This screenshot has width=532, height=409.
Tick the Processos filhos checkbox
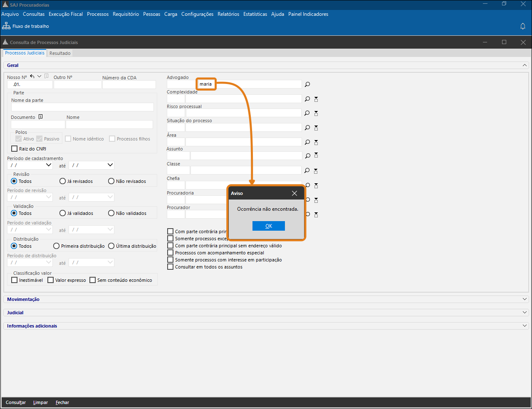point(112,139)
